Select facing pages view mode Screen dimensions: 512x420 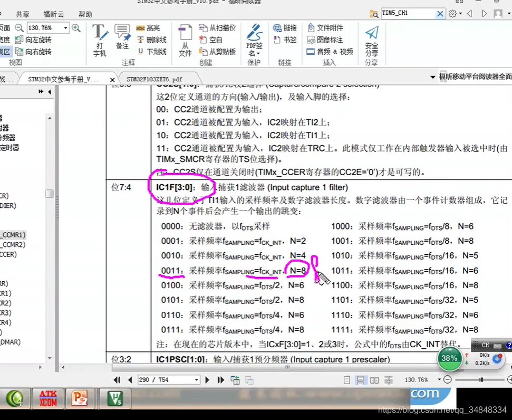coord(374,380)
